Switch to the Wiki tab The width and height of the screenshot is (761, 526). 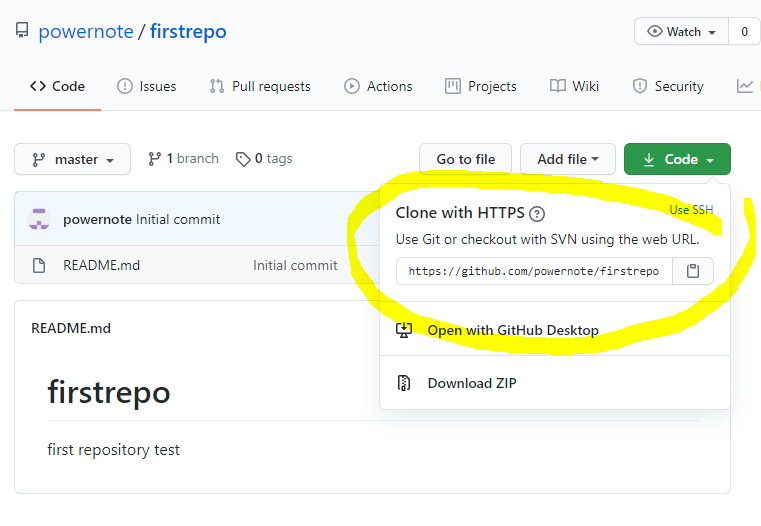coord(574,86)
